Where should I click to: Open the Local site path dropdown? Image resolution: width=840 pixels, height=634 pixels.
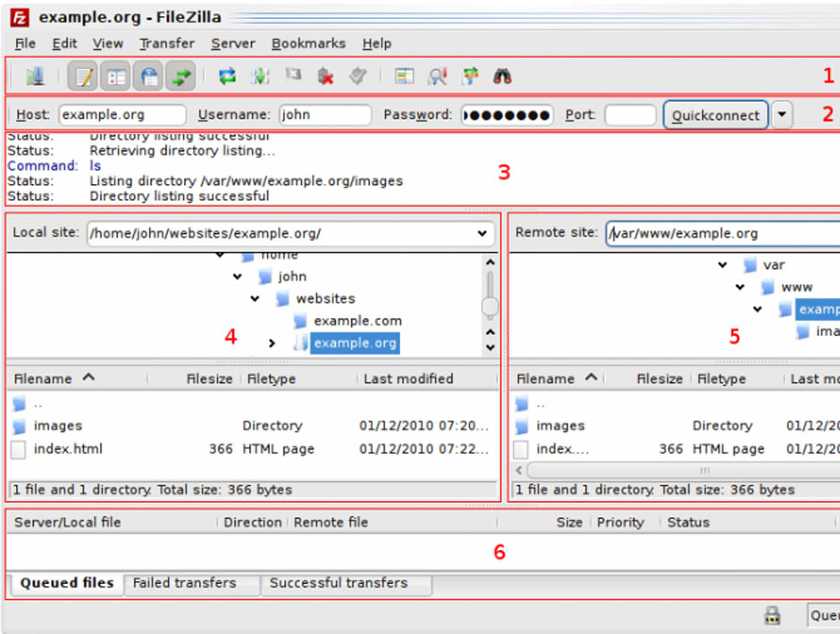coord(483,234)
